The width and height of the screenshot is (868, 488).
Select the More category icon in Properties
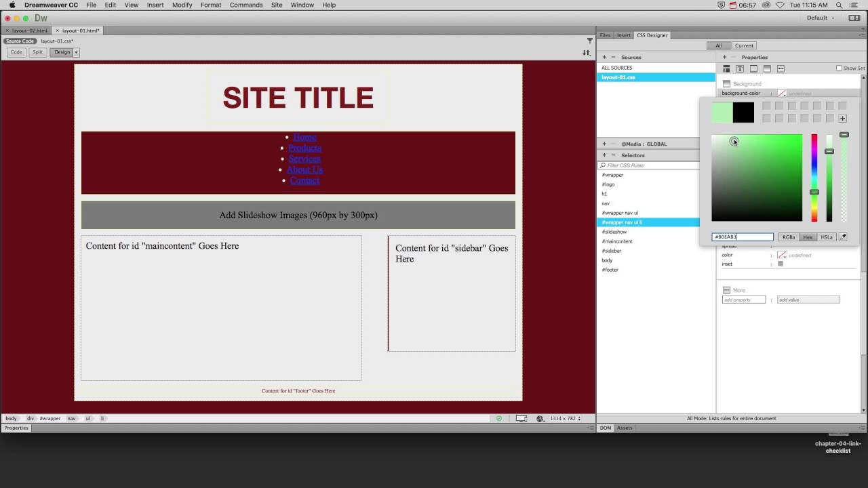[x=781, y=68]
